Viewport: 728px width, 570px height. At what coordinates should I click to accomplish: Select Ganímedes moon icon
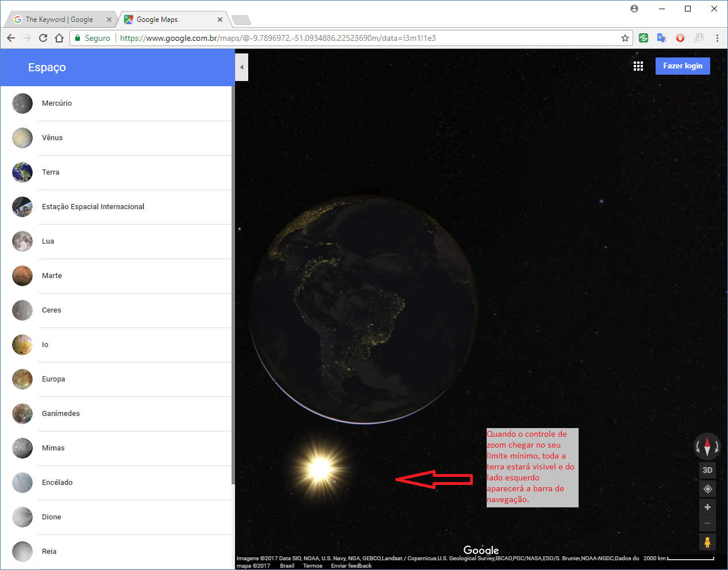click(x=22, y=414)
